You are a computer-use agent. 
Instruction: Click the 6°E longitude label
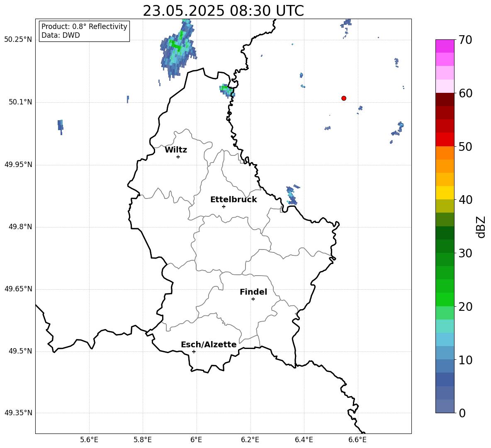[x=196, y=440]
